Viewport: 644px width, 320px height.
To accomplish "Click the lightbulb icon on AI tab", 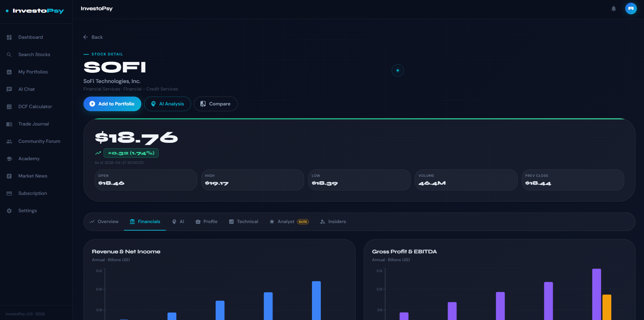I will click(174, 222).
